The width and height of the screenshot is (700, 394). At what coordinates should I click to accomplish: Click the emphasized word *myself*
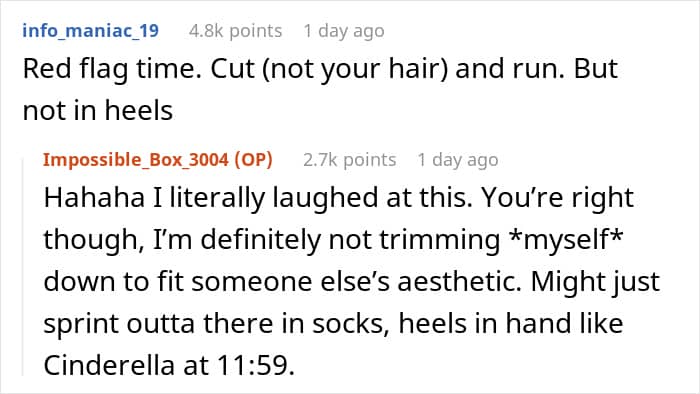(x=565, y=240)
